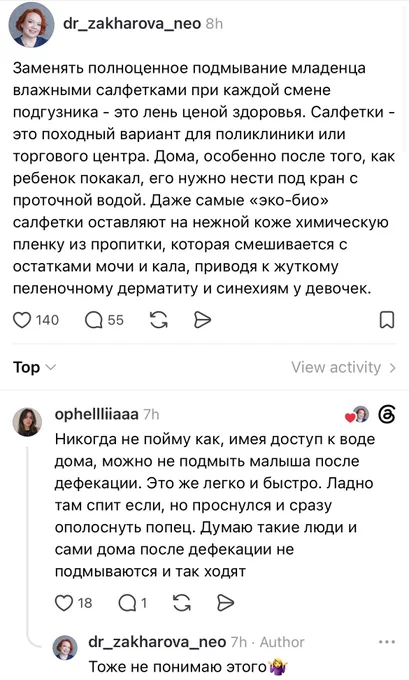Screen dimensions: 409x680
Task: Click the liked-by-author heart avatar badge
Action: (357, 415)
